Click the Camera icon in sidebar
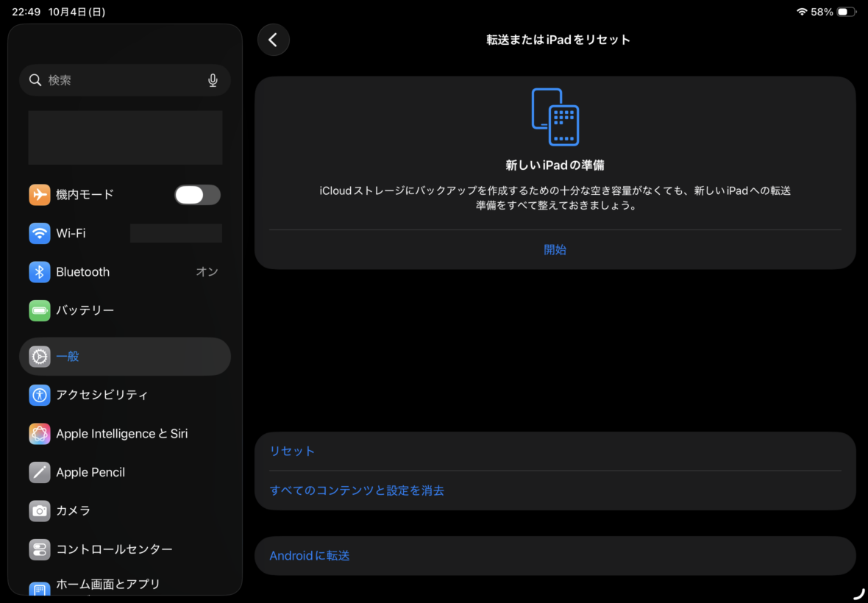The image size is (868, 603). point(39,510)
